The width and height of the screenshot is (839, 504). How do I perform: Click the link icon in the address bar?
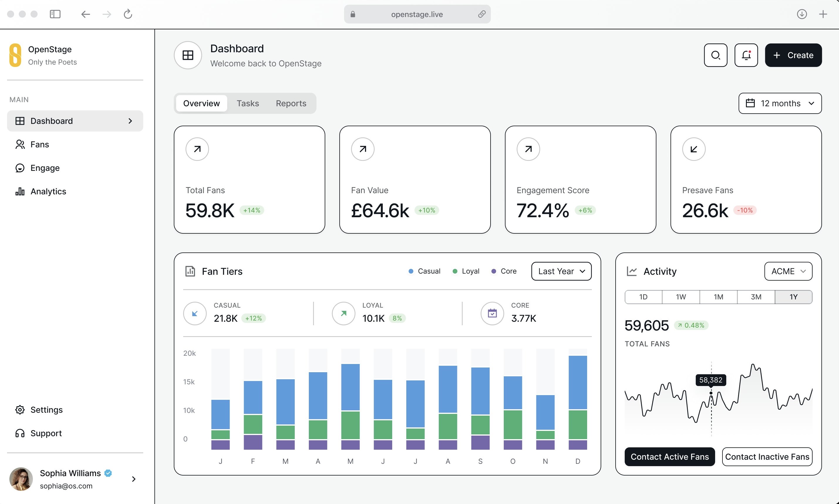click(482, 14)
